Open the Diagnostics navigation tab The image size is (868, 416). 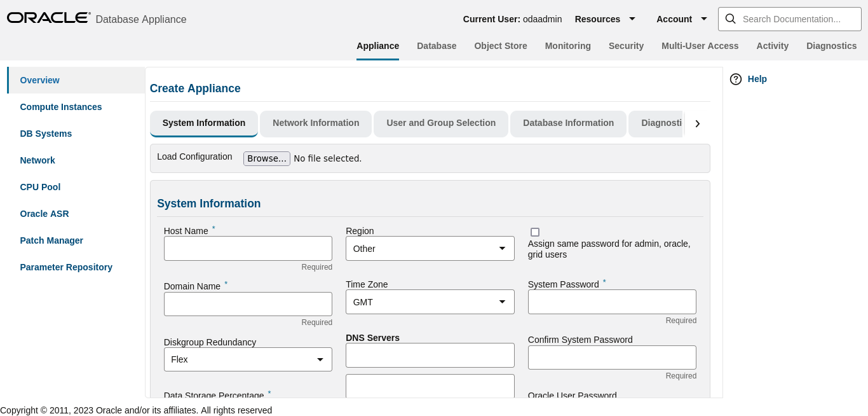pos(831,46)
